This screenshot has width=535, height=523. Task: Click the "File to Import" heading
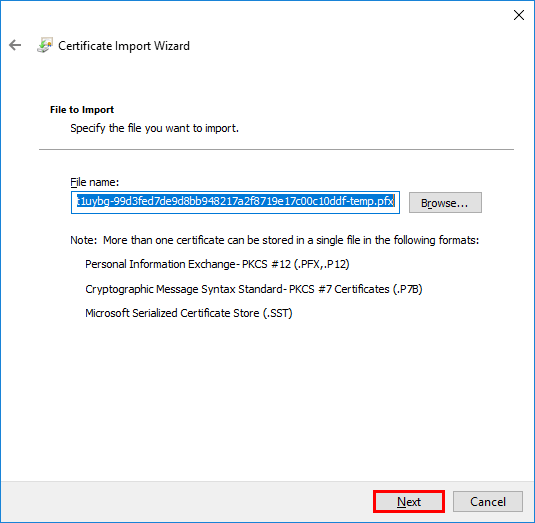82,110
